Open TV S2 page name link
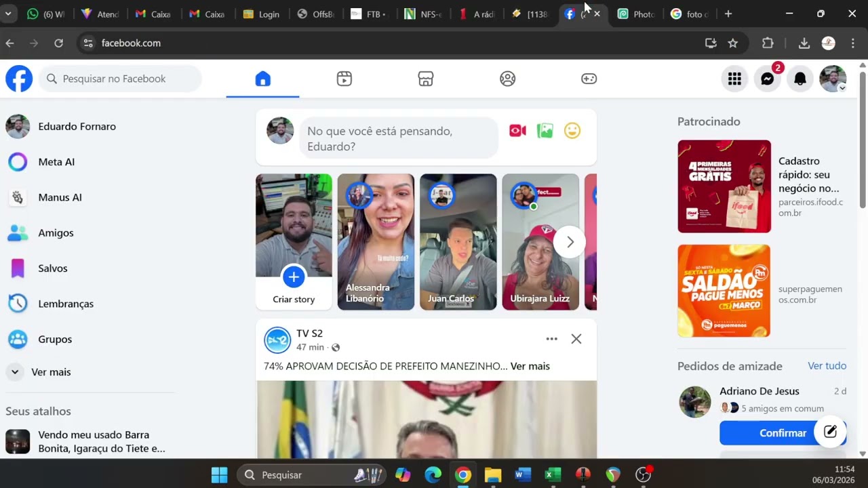This screenshot has height=488, width=868. 309,333
